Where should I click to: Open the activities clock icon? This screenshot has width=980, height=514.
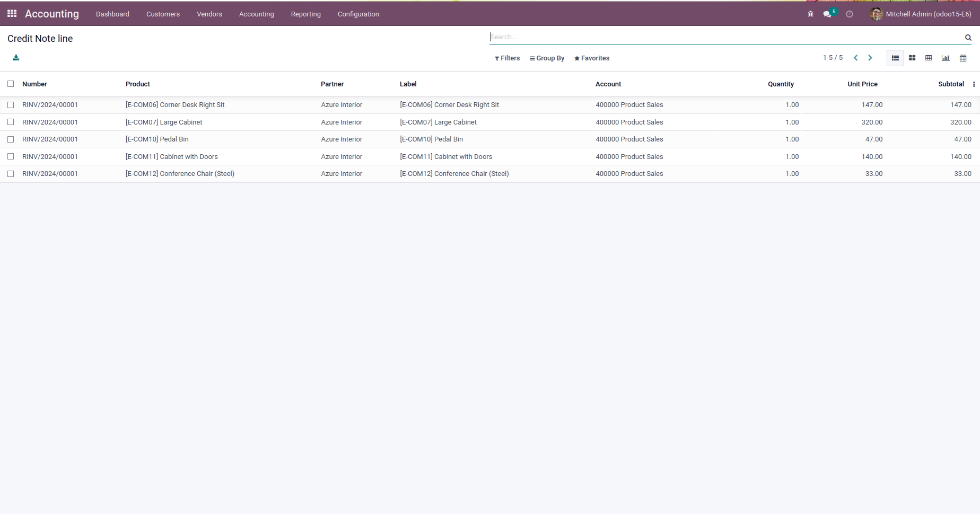[x=850, y=14]
